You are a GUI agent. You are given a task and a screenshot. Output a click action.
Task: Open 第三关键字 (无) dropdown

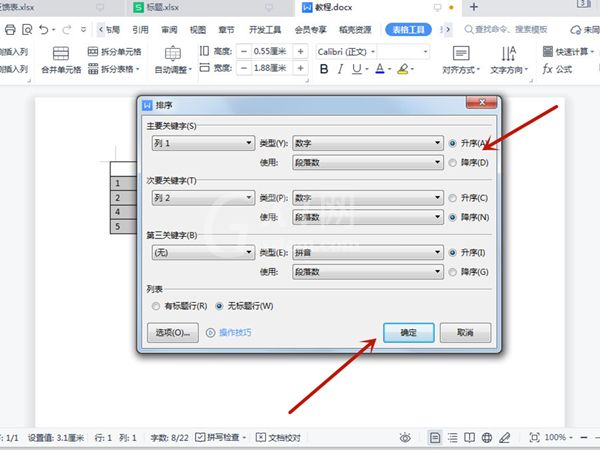click(203, 253)
